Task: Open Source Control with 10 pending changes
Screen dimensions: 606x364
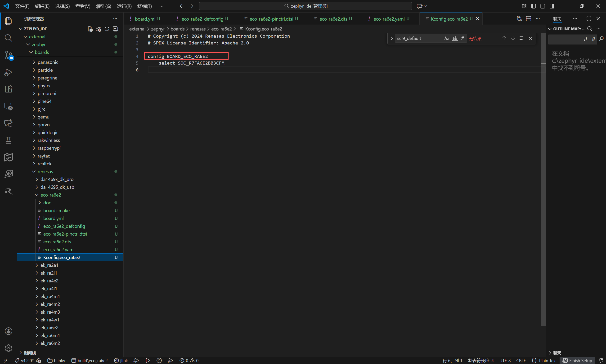Action: [8, 55]
